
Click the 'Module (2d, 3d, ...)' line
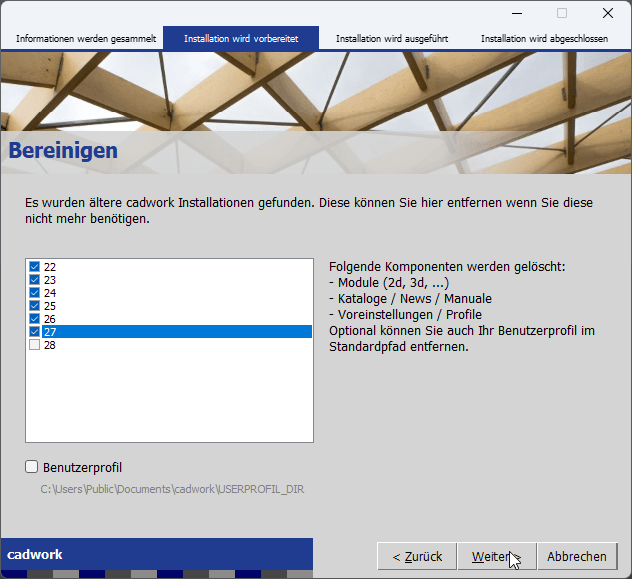pyautogui.click(x=389, y=283)
